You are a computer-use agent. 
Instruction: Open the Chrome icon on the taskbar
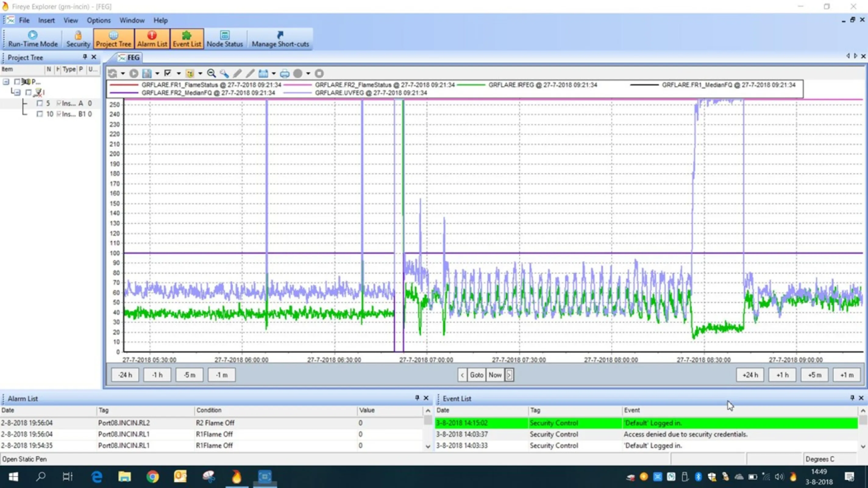pos(152,476)
